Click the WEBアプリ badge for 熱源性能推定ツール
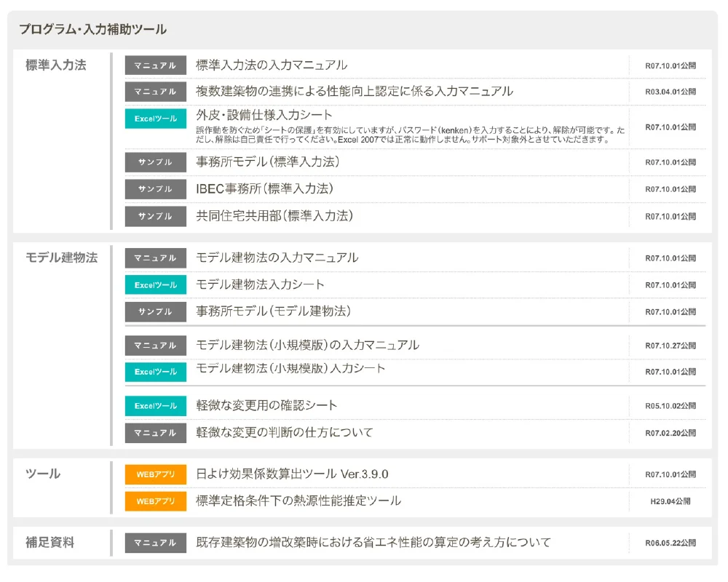The width and height of the screenshot is (728, 582). pos(155,501)
